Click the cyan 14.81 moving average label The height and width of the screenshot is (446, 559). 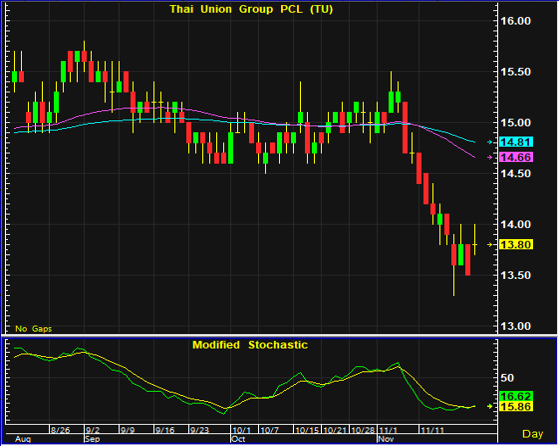(516, 142)
